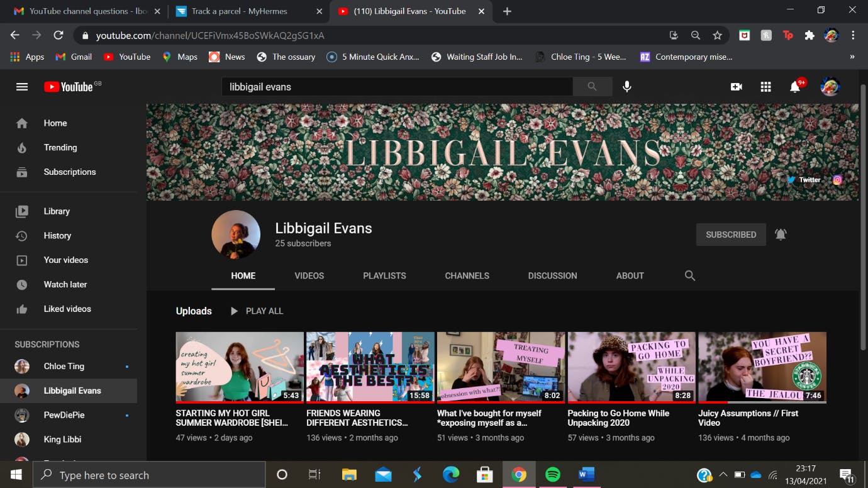Click the voice search microphone icon
Screen dimensions: 868x488
pyautogui.click(x=626, y=87)
